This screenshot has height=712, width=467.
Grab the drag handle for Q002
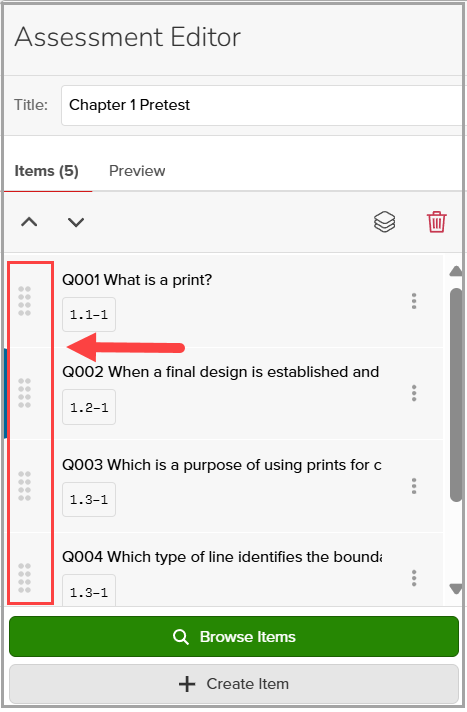[x=25, y=393]
